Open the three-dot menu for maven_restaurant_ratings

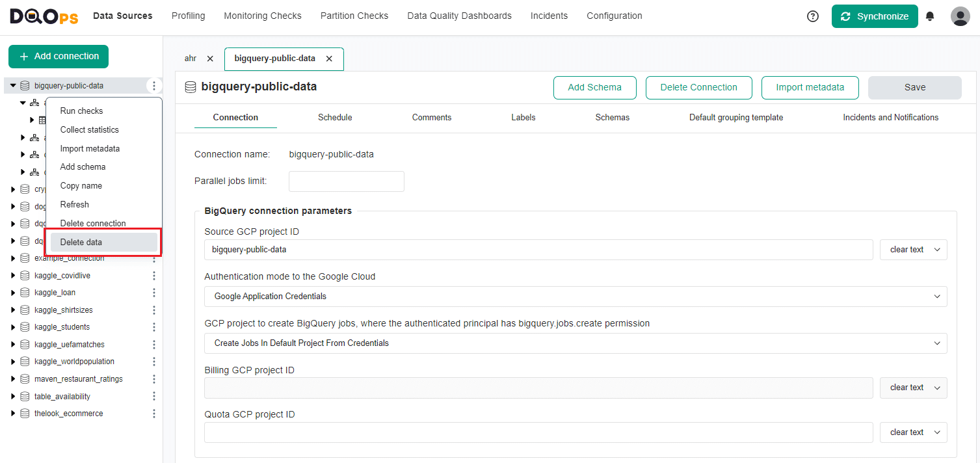pyautogui.click(x=154, y=379)
